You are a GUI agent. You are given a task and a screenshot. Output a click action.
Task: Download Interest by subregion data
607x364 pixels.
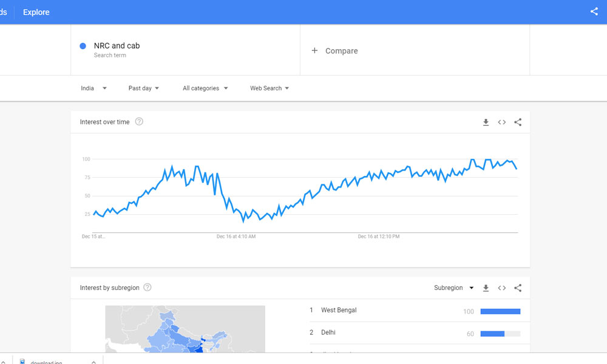coord(486,288)
